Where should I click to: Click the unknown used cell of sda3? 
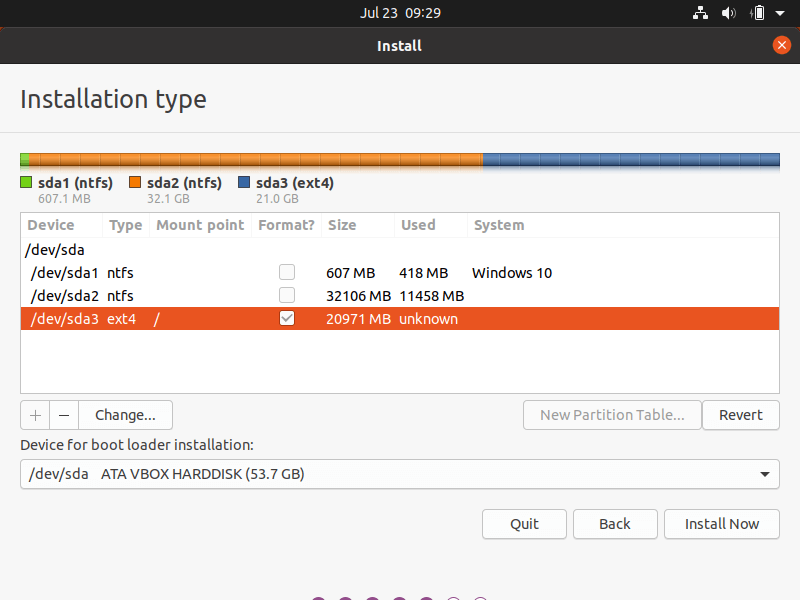pos(428,319)
